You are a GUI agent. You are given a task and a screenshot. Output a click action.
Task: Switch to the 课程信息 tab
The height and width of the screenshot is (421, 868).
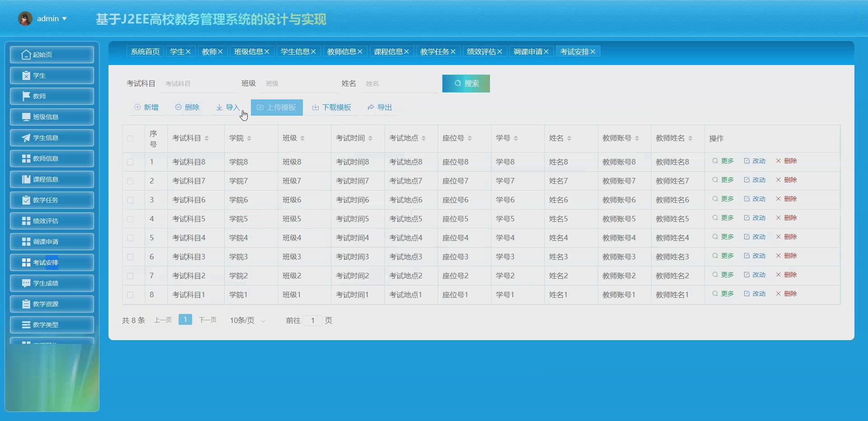pyautogui.click(x=388, y=51)
